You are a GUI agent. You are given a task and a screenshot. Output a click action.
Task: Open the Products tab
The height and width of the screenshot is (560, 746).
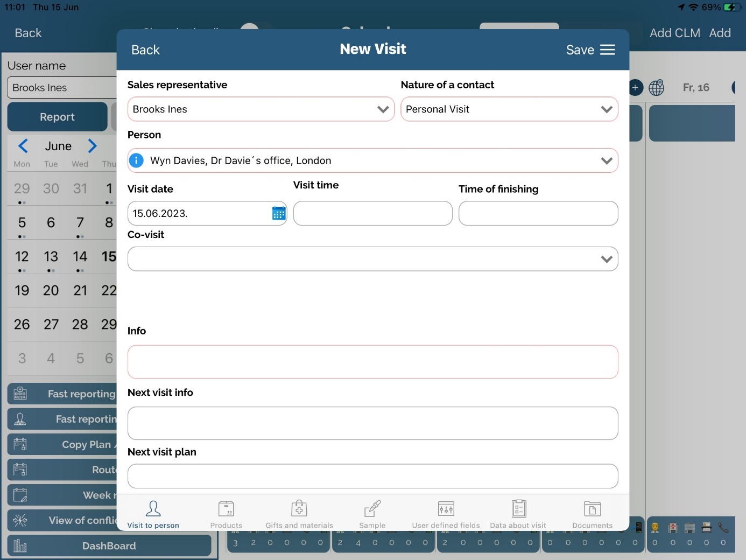click(226, 514)
